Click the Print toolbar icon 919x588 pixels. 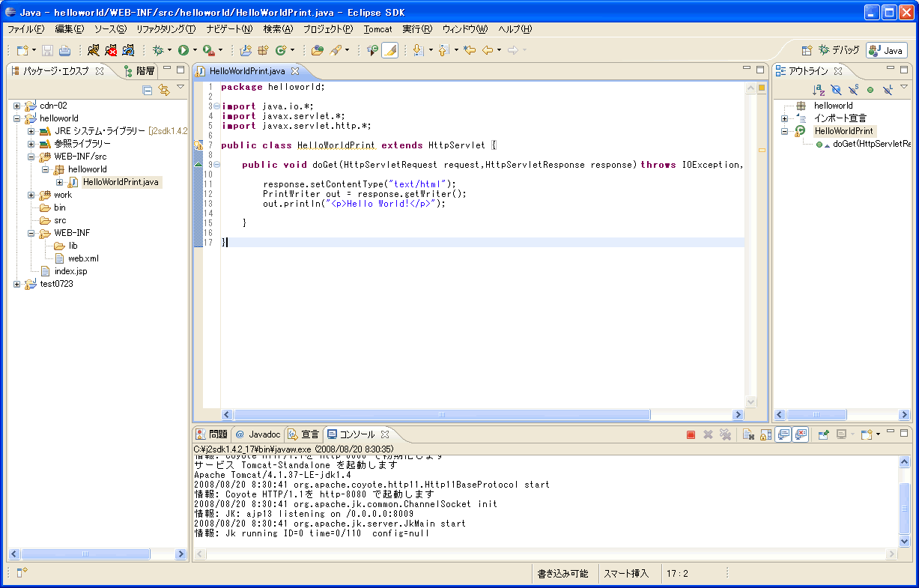coord(64,50)
